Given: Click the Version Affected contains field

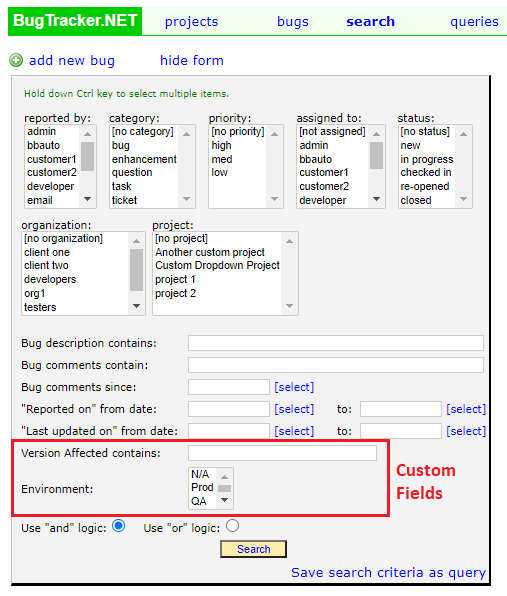Looking at the screenshot, I should (x=282, y=453).
